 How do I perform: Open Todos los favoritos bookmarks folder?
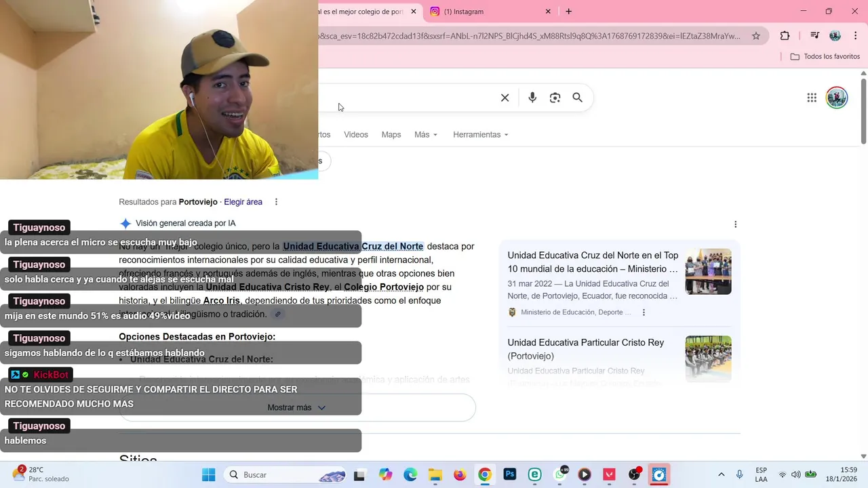tap(825, 56)
